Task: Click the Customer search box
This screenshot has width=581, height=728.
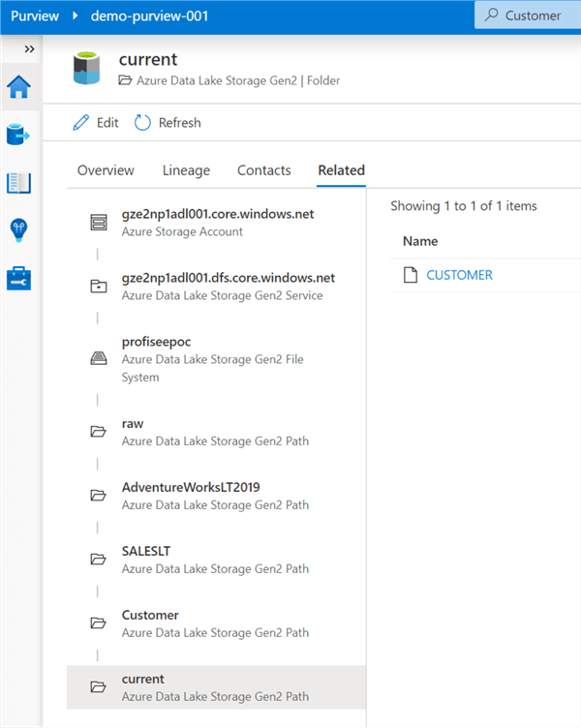Action: point(528,15)
